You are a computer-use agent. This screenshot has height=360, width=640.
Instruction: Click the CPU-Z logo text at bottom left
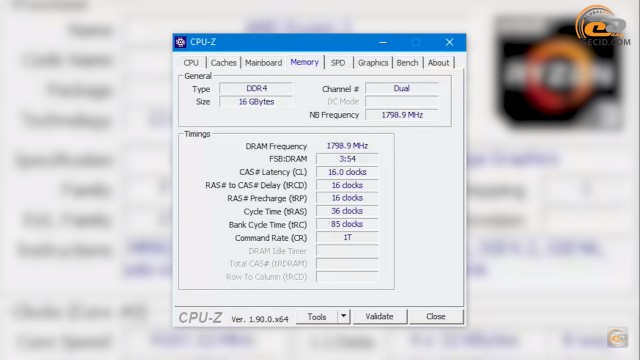[200, 318]
